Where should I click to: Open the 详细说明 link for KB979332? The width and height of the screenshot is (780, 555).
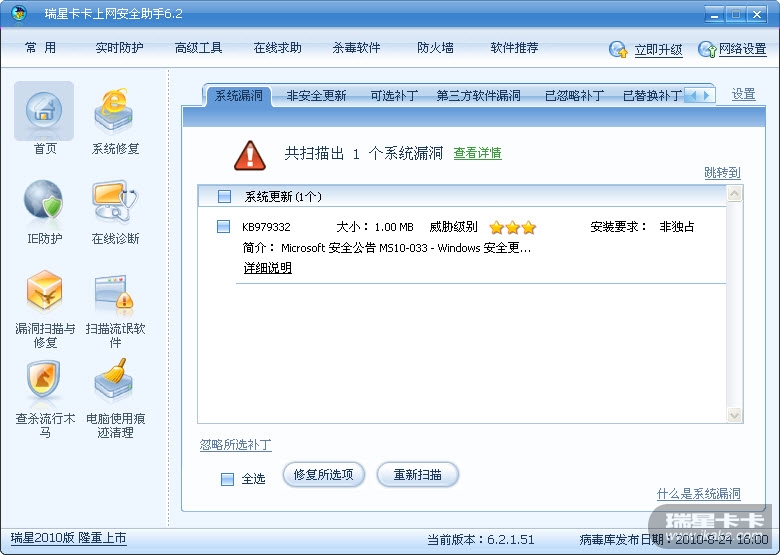(268, 268)
